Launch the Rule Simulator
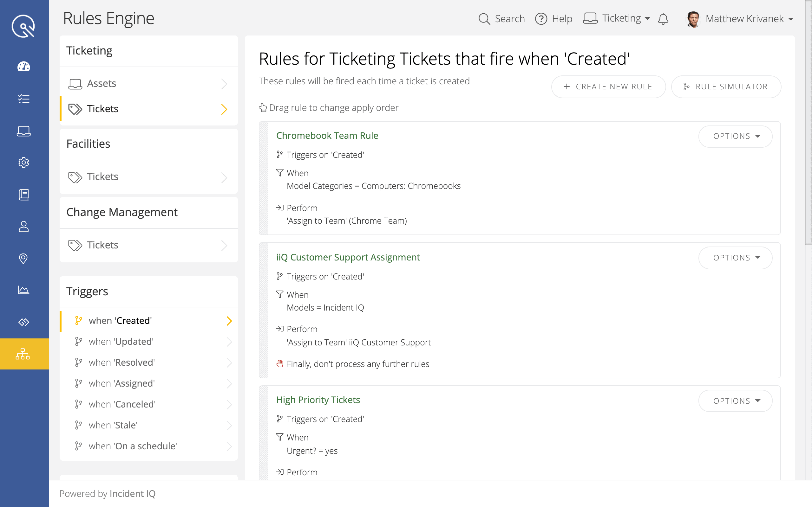 point(726,87)
